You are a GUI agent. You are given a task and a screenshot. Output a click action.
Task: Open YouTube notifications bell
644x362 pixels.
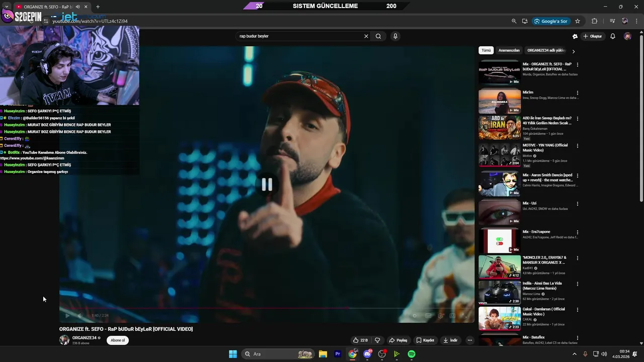point(613,36)
